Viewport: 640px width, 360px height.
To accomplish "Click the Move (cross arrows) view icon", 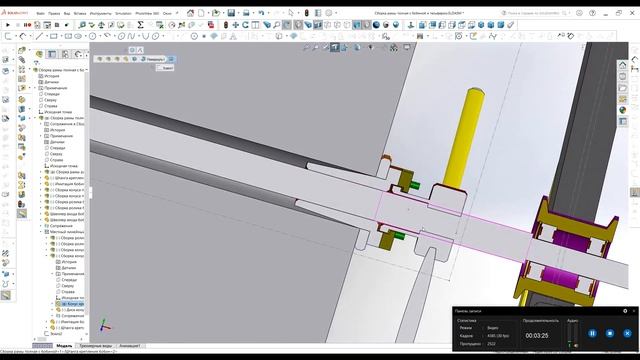I will [x=236, y=25].
